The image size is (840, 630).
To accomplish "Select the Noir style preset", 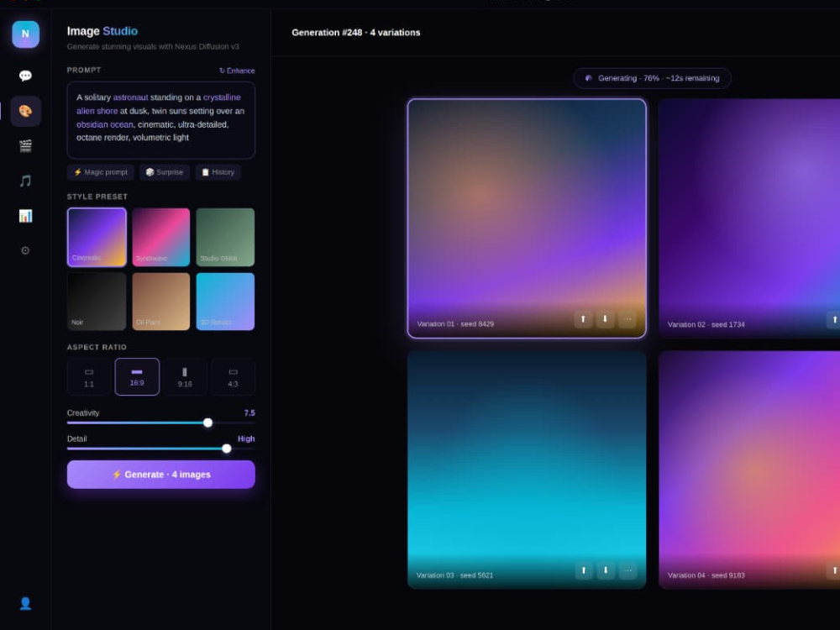I will click(97, 301).
